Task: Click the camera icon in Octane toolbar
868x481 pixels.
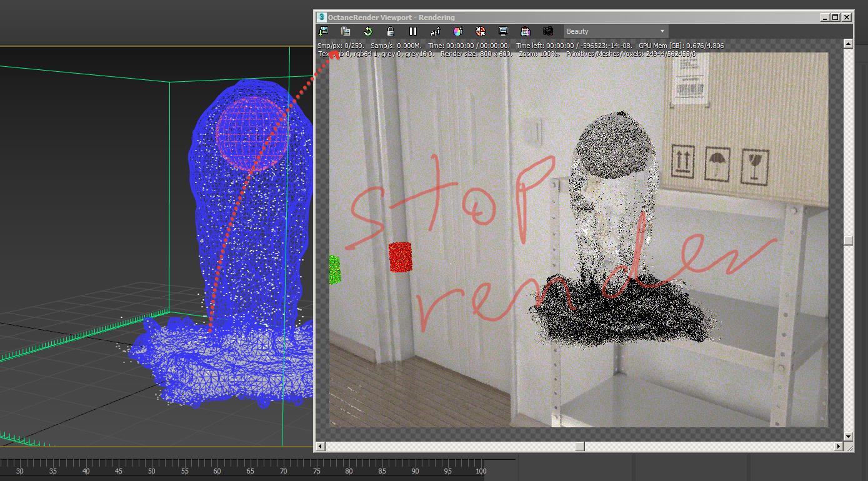Action: 548,31
